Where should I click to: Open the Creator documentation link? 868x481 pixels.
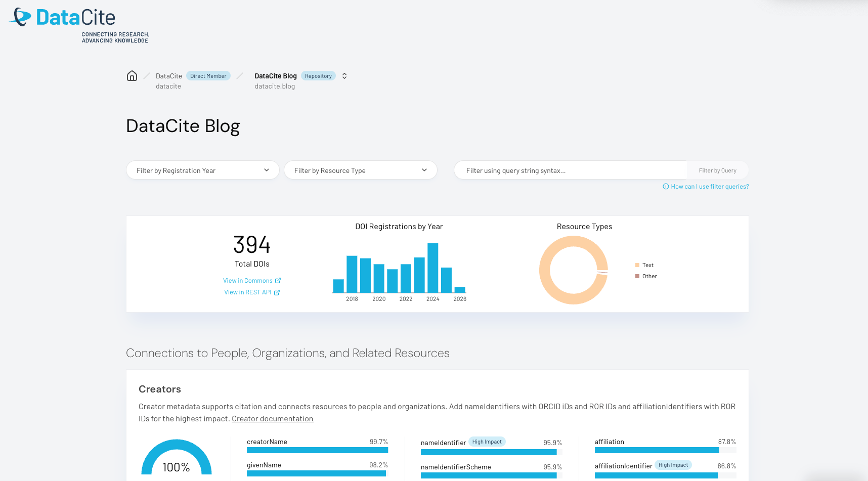point(273,418)
